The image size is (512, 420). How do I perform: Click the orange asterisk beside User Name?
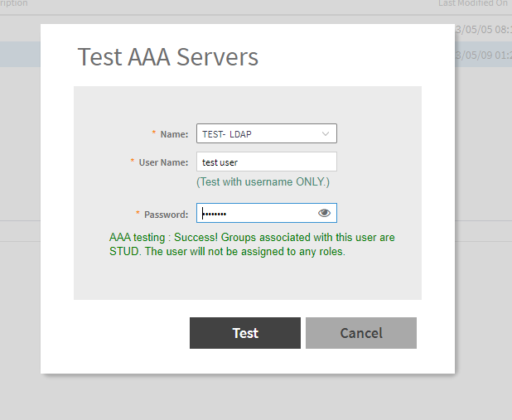pos(133,162)
